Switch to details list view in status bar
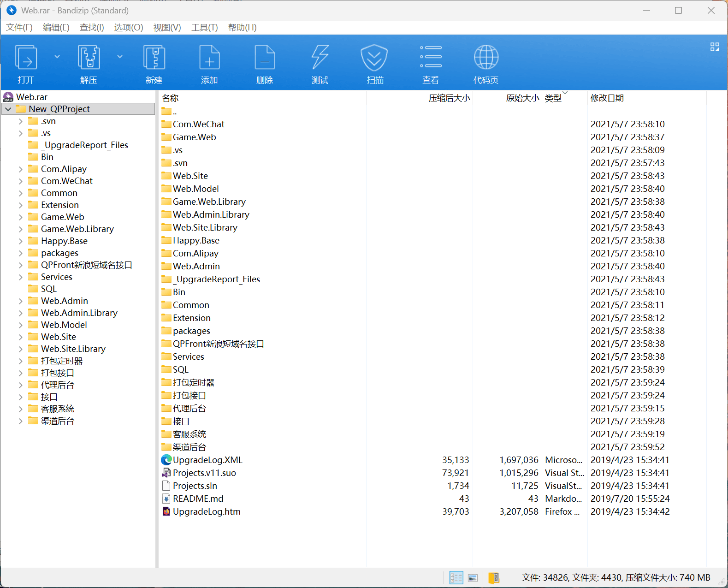 [x=456, y=578]
